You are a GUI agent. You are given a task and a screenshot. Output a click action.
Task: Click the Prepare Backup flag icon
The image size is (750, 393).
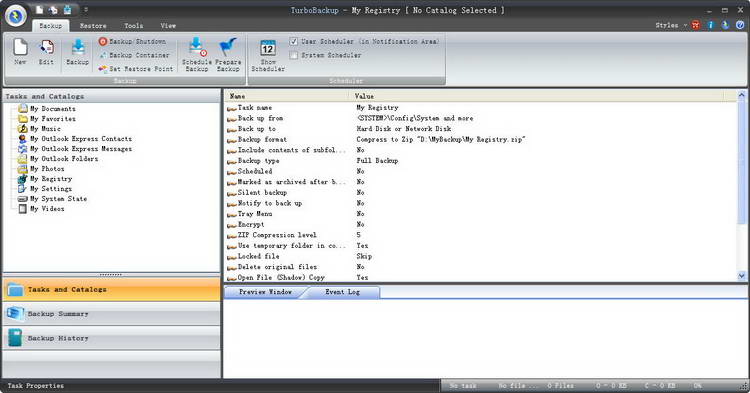pyautogui.click(x=228, y=55)
